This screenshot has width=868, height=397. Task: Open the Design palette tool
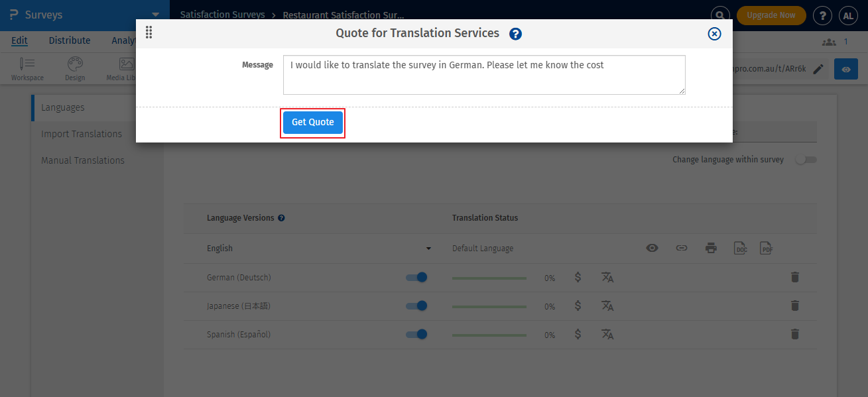(x=75, y=69)
